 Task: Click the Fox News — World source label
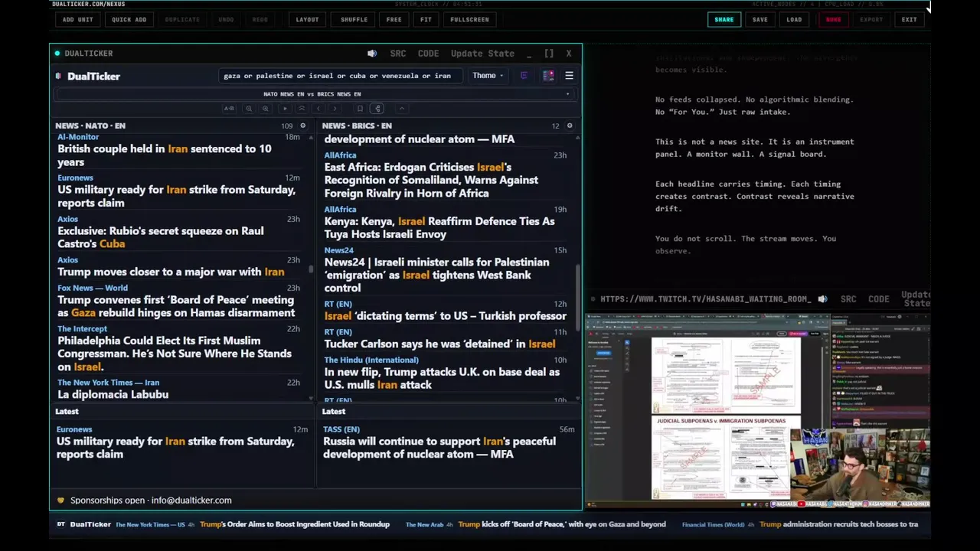click(x=93, y=288)
